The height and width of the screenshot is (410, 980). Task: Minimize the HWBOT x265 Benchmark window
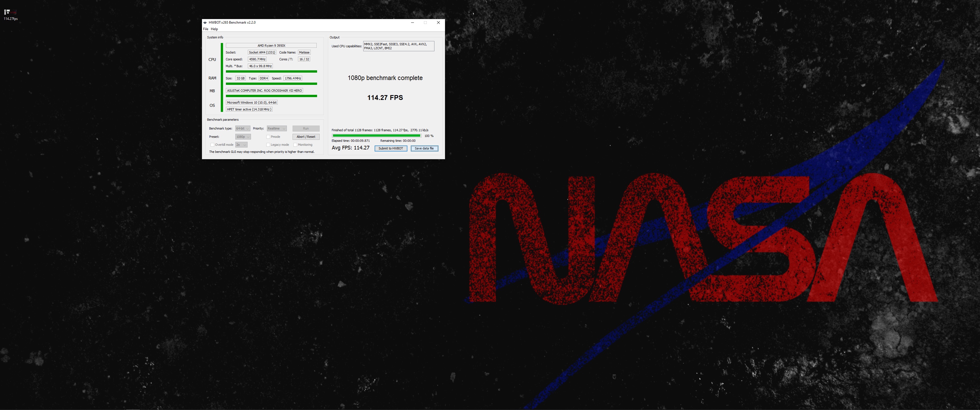413,22
